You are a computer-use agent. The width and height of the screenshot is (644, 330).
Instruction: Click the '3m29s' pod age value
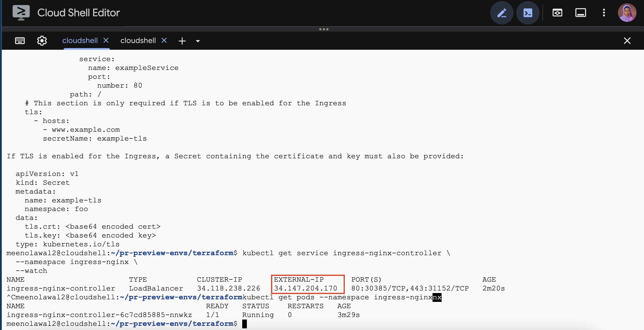349,315
